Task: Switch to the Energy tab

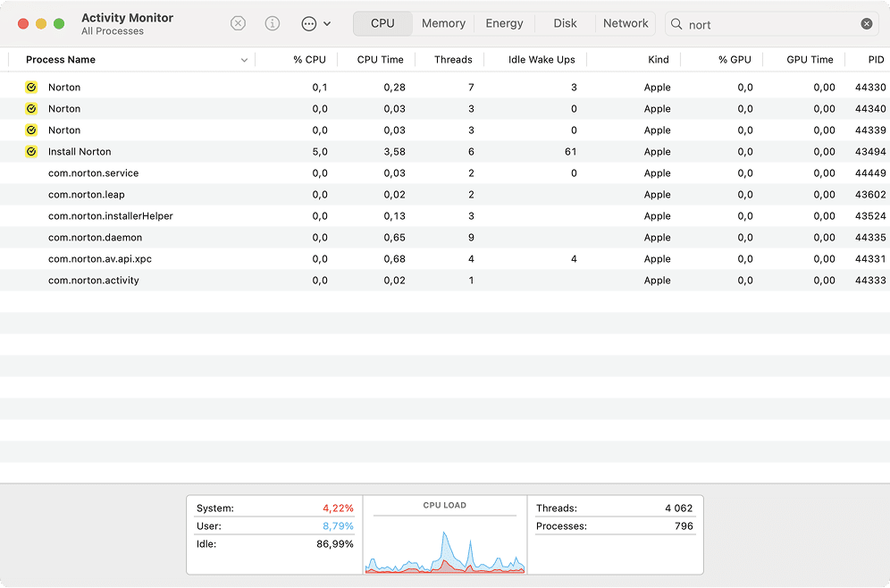Action: tap(504, 23)
